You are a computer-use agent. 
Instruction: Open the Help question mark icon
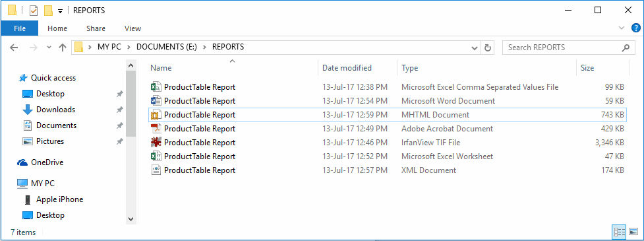point(635,28)
